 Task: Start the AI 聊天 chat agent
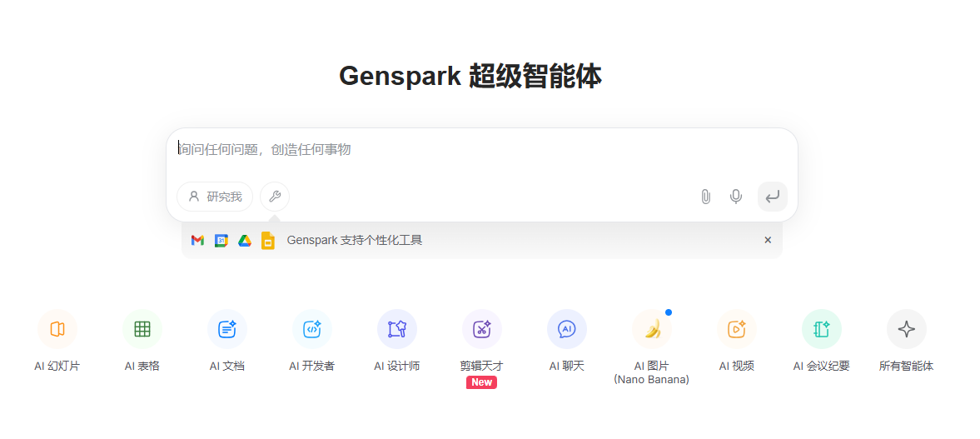567,329
